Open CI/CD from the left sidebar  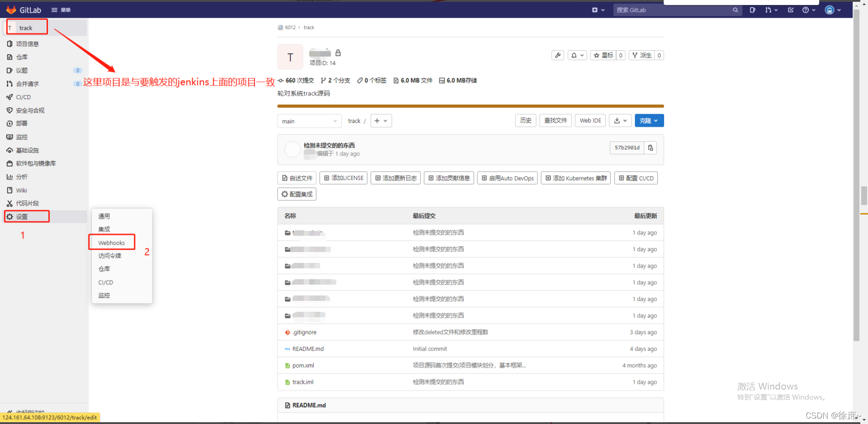[24, 97]
